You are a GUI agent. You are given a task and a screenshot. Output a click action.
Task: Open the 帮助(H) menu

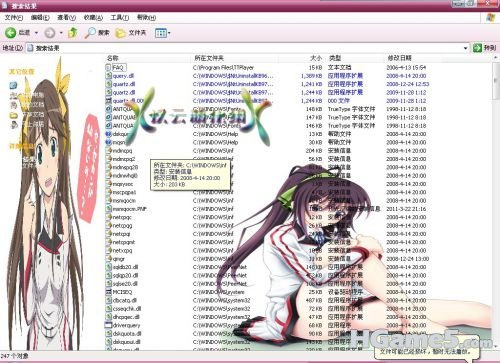coord(146,17)
